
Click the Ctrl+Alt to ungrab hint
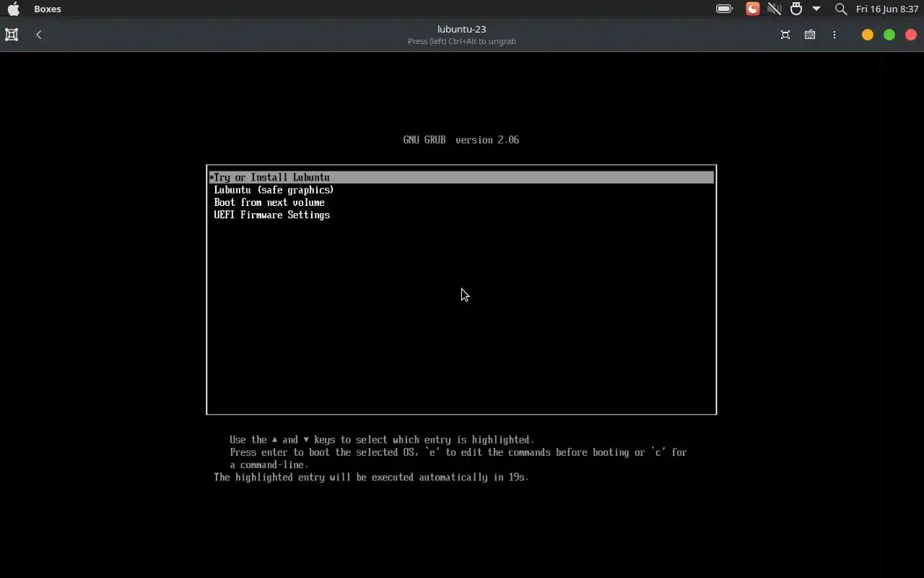(462, 41)
